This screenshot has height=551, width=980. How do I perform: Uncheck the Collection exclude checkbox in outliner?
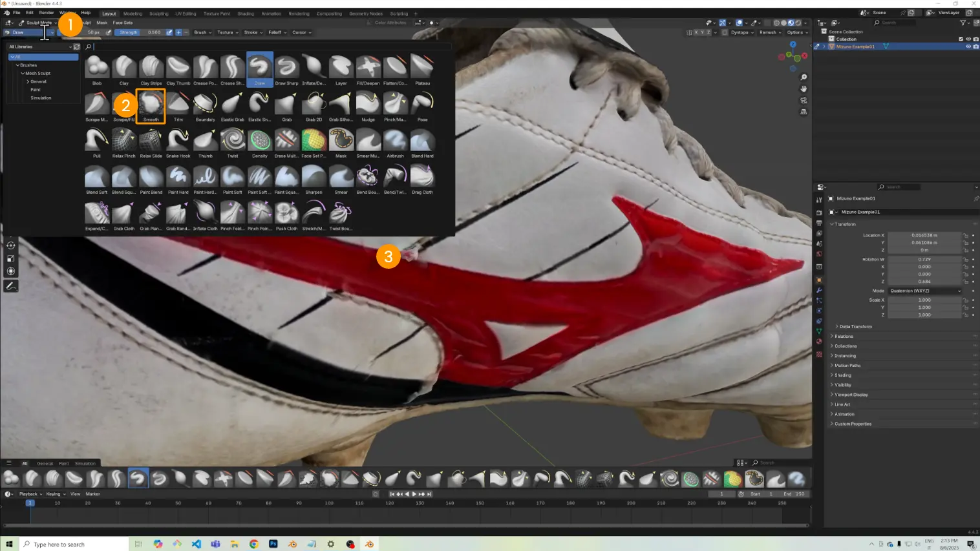tap(961, 39)
